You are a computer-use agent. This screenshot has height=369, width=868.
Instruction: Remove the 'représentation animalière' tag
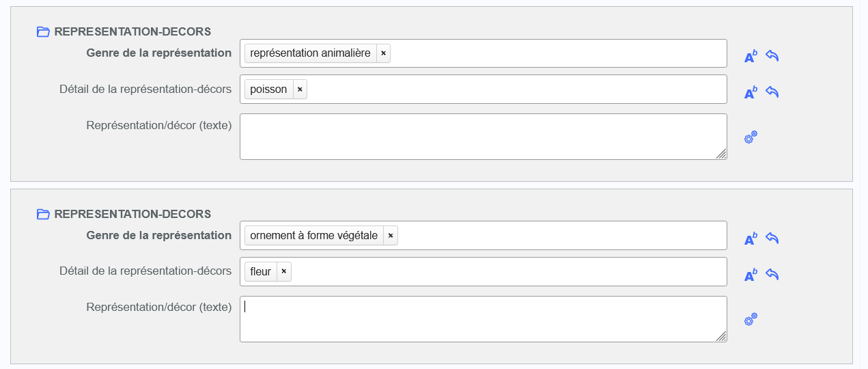tap(383, 53)
